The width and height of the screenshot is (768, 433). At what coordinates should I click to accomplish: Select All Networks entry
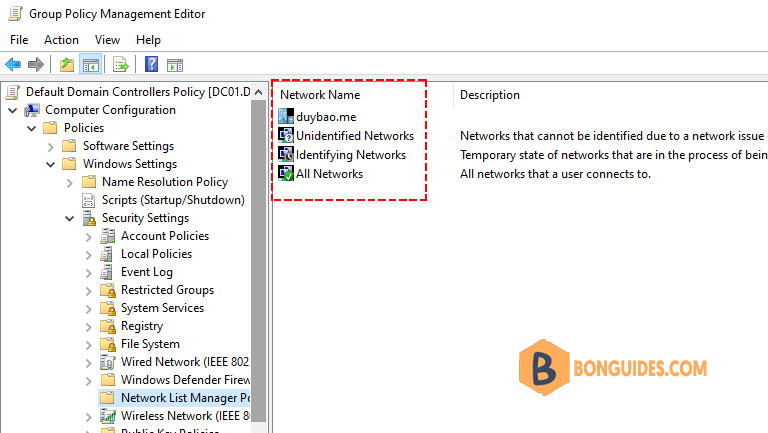pos(330,173)
